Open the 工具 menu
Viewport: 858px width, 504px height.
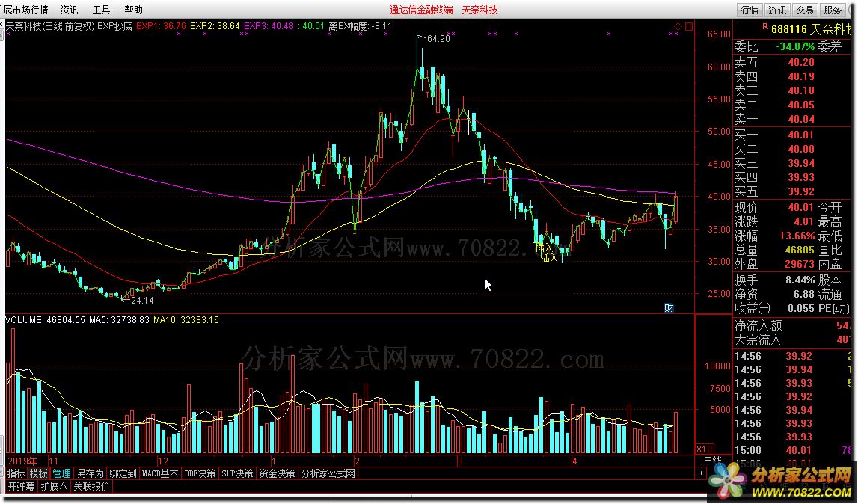[101, 10]
